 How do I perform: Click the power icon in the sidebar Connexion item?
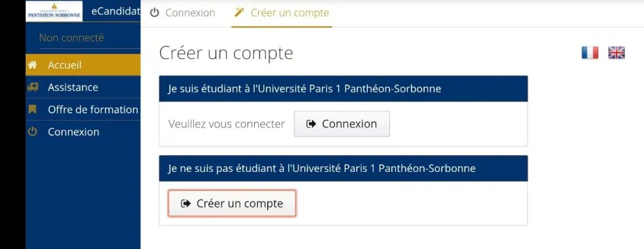click(32, 132)
